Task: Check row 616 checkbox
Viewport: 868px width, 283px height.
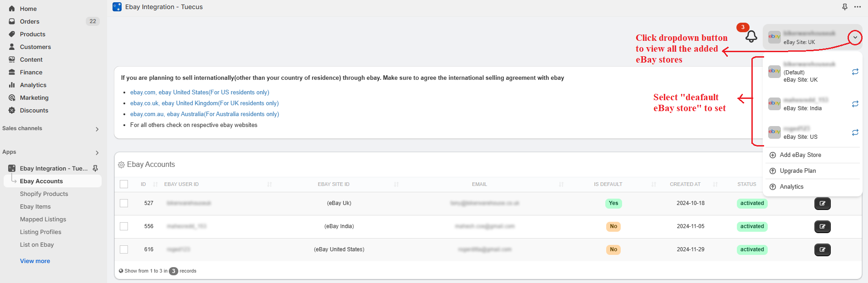Action: point(124,249)
